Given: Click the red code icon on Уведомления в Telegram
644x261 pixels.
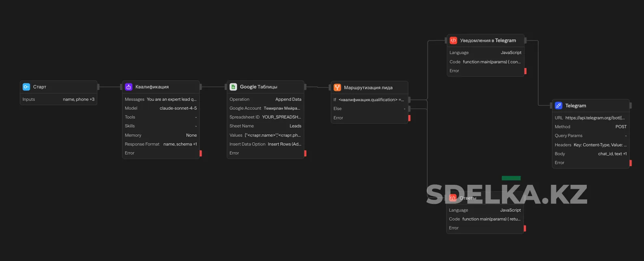Looking at the screenshot, I should click(x=453, y=41).
